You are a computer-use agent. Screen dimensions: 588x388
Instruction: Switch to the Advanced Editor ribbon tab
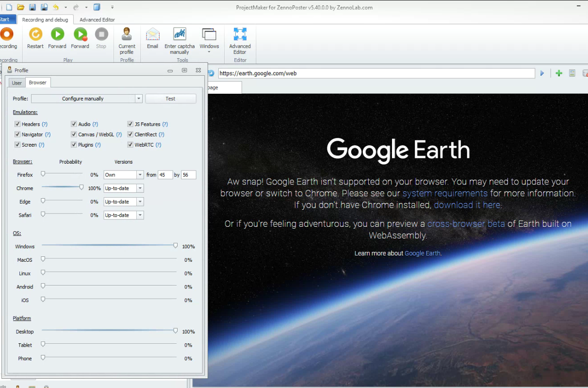point(97,20)
